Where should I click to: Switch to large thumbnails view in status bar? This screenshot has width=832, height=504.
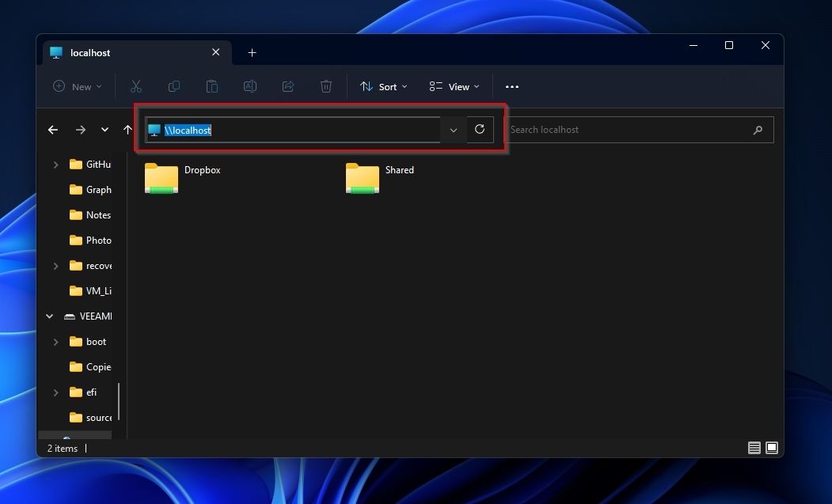tap(771, 447)
